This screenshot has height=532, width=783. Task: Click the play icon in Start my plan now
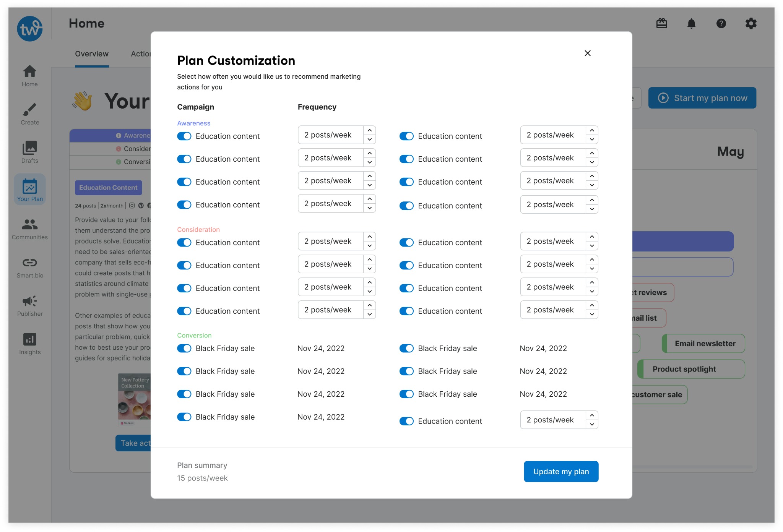[663, 98]
